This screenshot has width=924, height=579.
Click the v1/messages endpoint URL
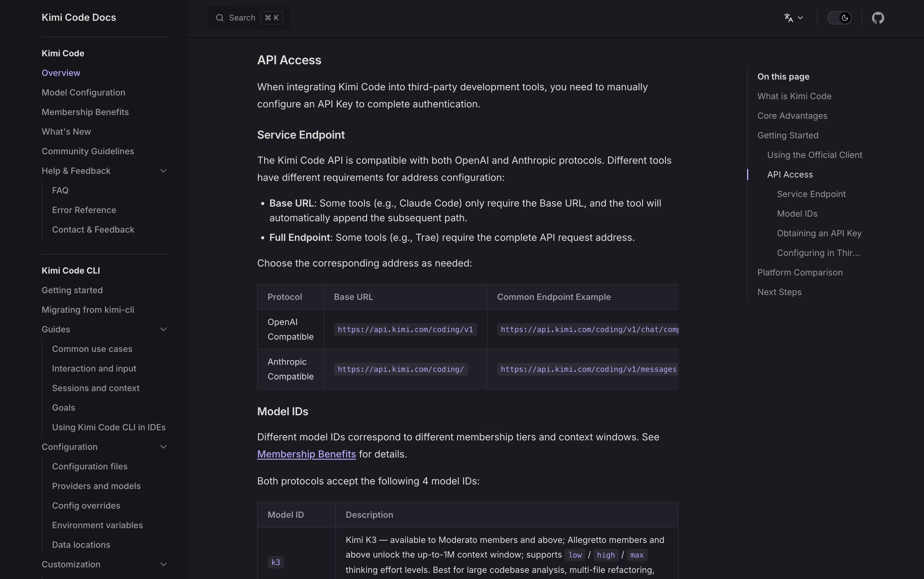(588, 369)
